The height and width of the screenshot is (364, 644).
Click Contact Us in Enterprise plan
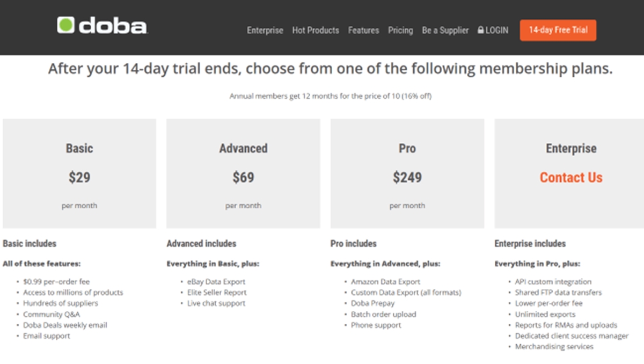click(x=571, y=178)
